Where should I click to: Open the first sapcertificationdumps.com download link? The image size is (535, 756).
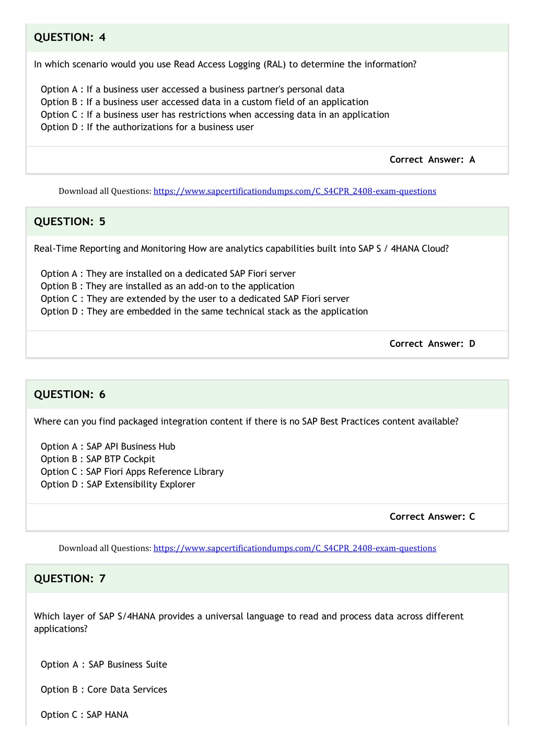click(x=295, y=191)
